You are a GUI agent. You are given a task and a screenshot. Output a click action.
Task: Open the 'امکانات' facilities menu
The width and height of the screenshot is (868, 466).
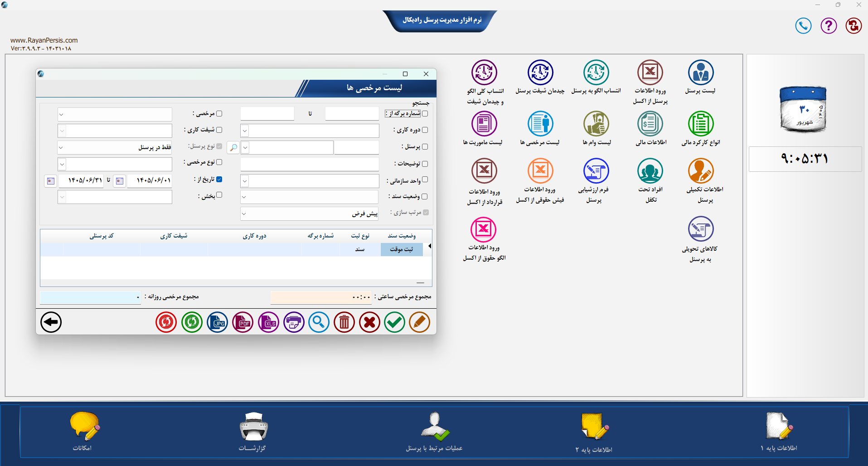(83, 431)
